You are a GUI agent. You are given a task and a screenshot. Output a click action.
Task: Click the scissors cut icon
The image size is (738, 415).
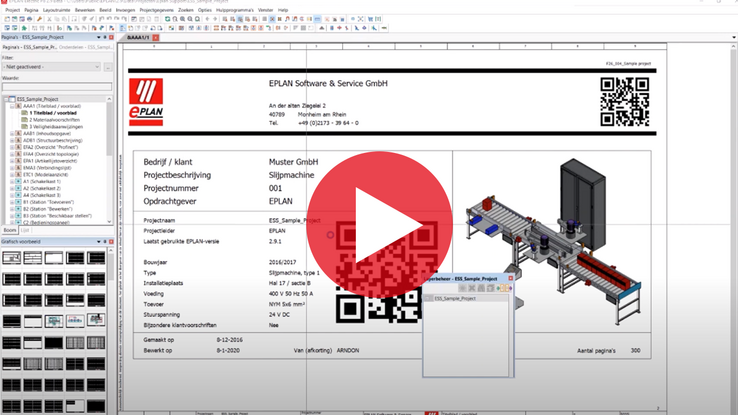(x=49, y=19)
